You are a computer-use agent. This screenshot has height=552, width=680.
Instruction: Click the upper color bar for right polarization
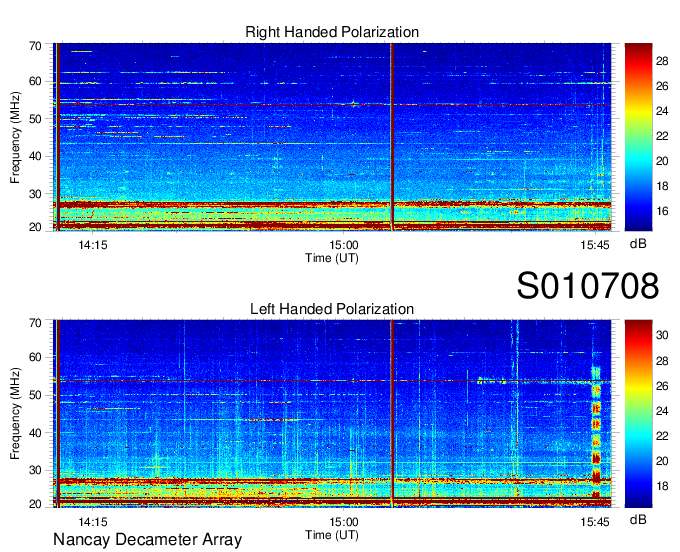[638, 137]
